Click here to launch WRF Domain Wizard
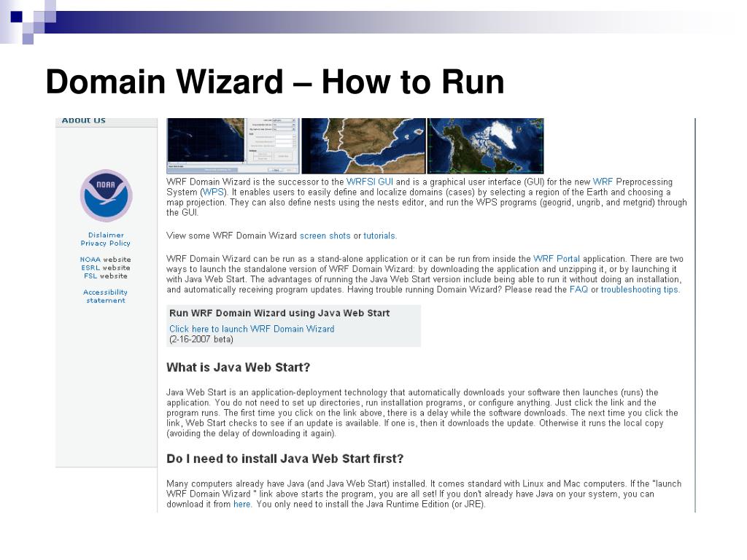This screenshot has width=747, height=560. pos(252,329)
